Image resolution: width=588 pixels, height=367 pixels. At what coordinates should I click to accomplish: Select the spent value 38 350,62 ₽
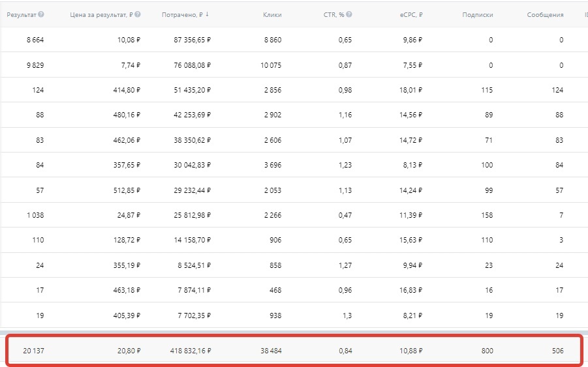click(x=193, y=140)
